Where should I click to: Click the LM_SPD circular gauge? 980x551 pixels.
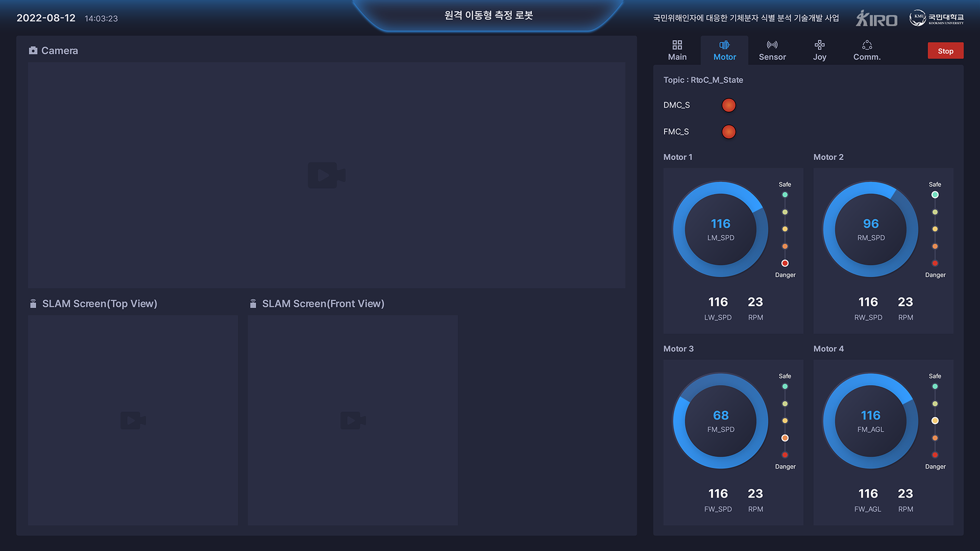[x=720, y=229]
